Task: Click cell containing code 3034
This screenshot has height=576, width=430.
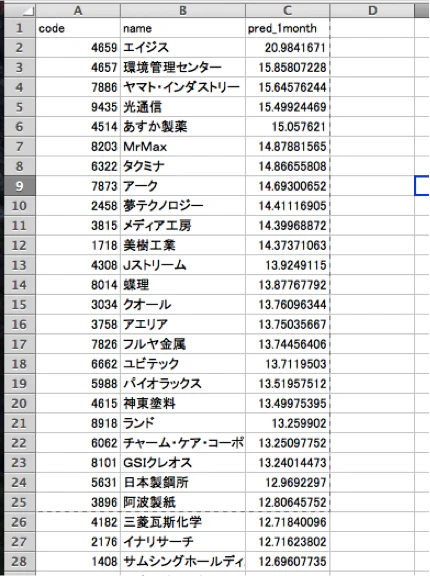Action: pyautogui.click(x=78, y=305)
